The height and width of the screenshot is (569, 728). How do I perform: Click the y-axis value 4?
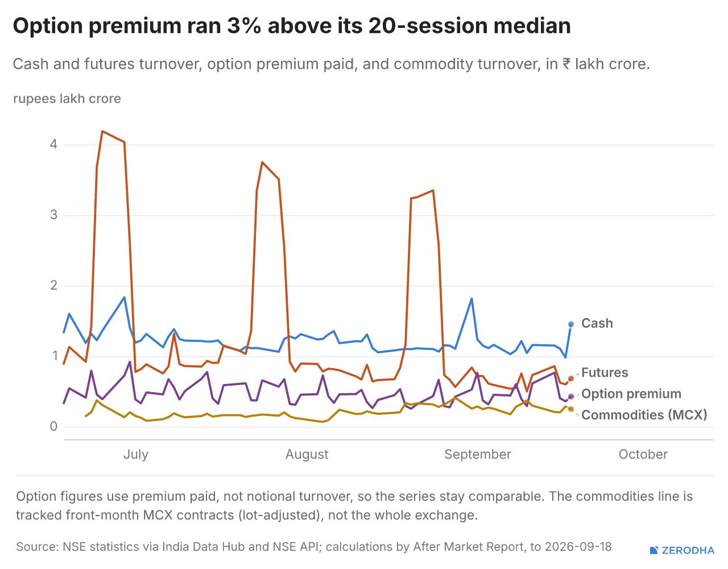[53, 144]
